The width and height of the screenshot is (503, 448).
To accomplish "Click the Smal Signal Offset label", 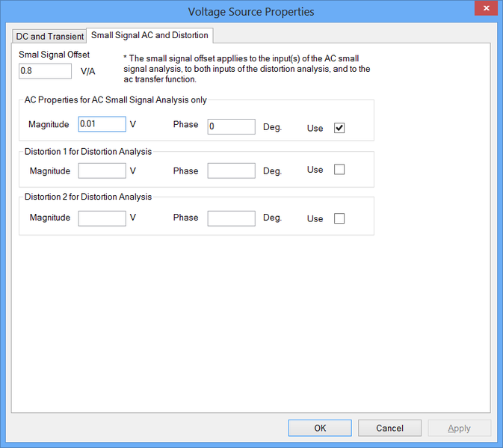I will (x=54, y=55).
